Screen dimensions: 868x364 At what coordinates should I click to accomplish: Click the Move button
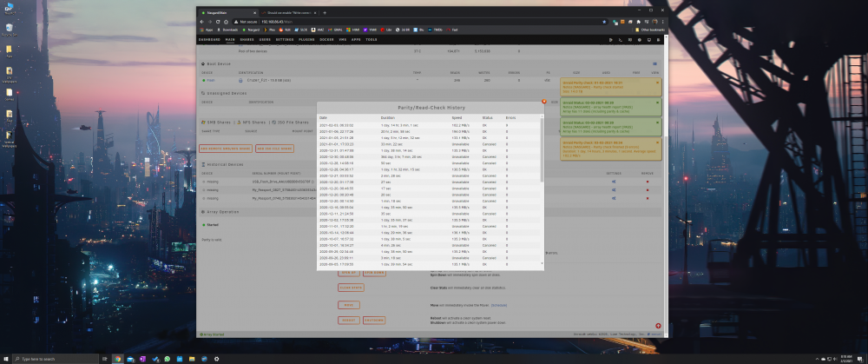[349, 305]
